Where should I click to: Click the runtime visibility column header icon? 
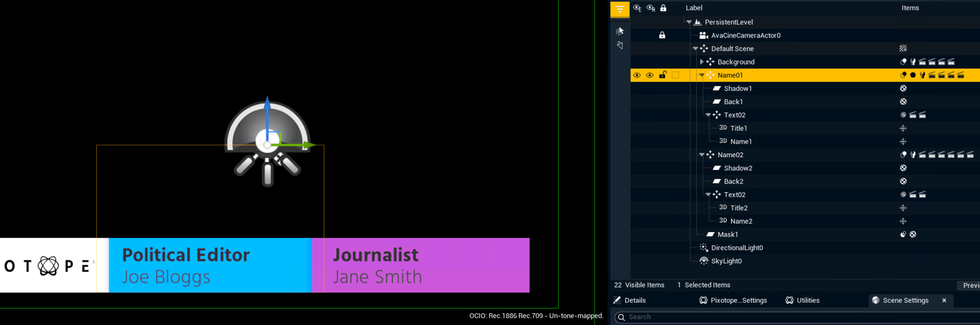[650, 8]
